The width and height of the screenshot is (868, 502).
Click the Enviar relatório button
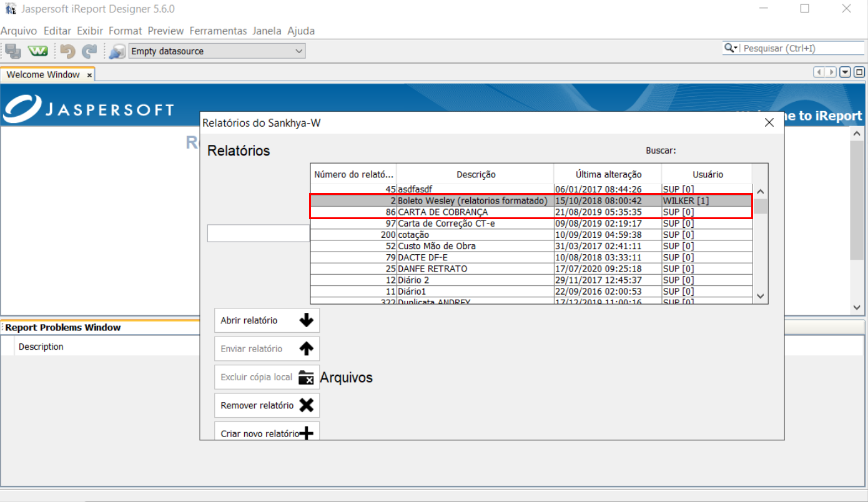coord(267,349)
